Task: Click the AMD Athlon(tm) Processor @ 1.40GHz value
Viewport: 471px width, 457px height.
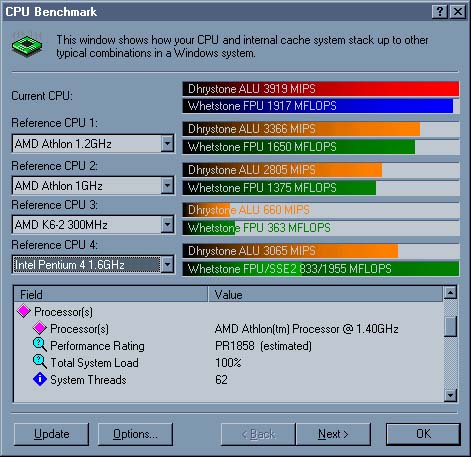Action: click(307, 329)
